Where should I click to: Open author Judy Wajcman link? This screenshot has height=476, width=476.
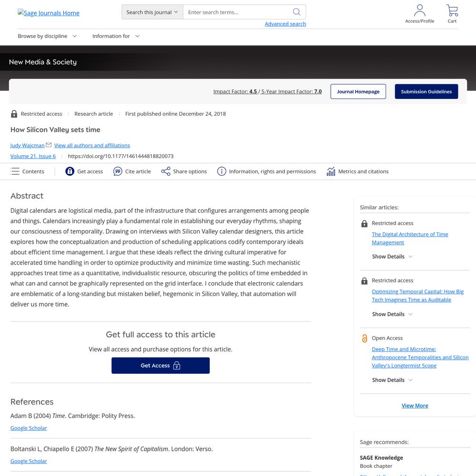pyautogui.click(x=27, y=145)
